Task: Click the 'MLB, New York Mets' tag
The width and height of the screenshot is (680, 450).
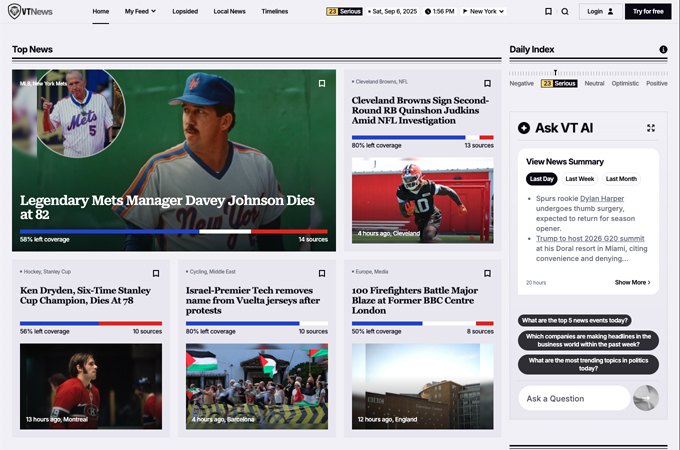Action: (x=43, y=83)
